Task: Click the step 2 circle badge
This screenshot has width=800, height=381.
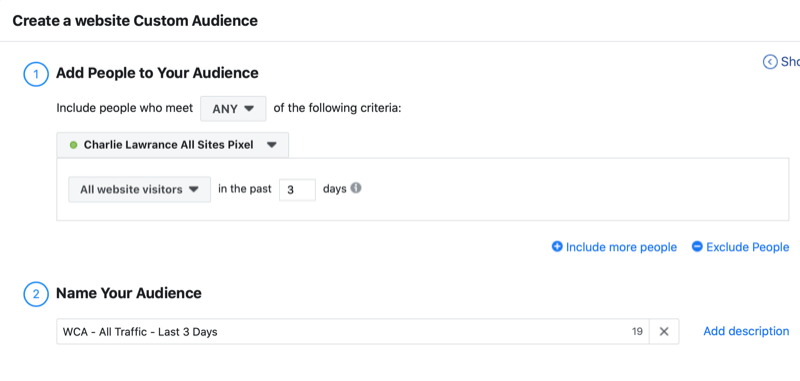Action: (36, 294)
